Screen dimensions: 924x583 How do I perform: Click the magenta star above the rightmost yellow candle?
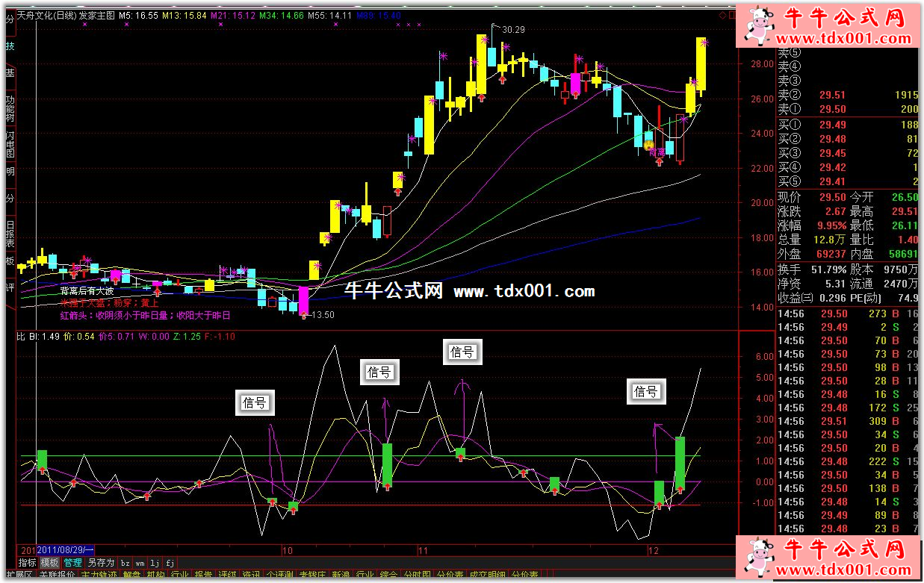pyautogui.click(x=704, y=43)
